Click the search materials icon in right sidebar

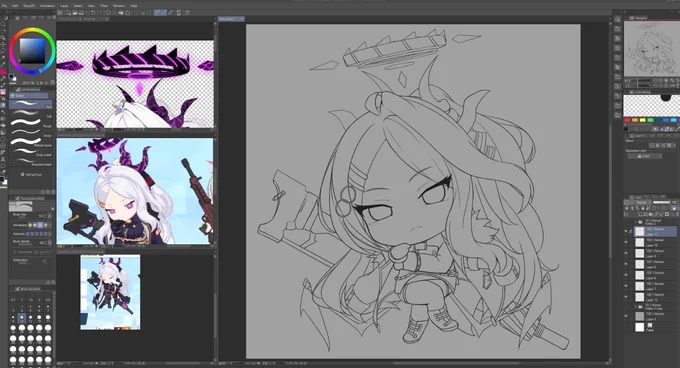click(617, 19)
